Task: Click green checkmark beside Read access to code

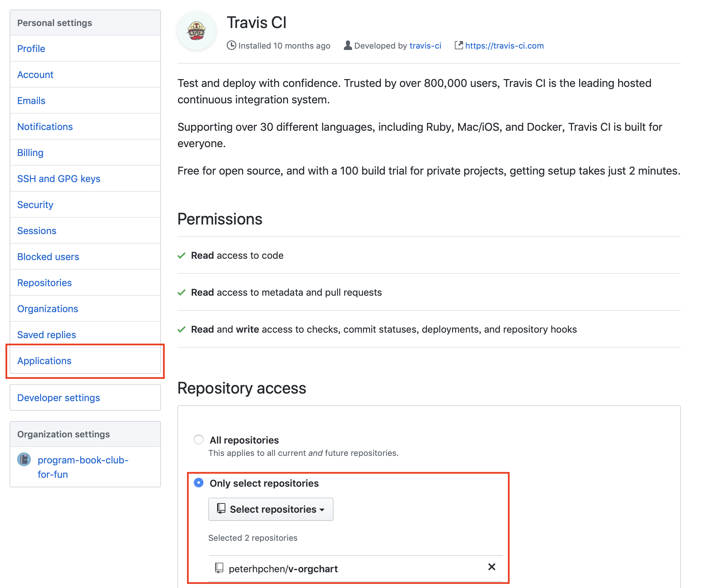Action: point(182,255)
